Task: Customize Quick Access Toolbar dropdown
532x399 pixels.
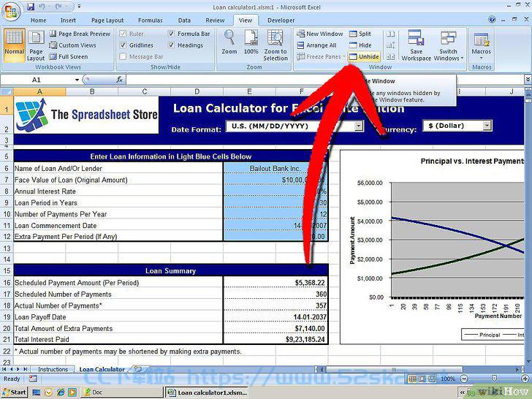Action: click(x=79, y=6)
